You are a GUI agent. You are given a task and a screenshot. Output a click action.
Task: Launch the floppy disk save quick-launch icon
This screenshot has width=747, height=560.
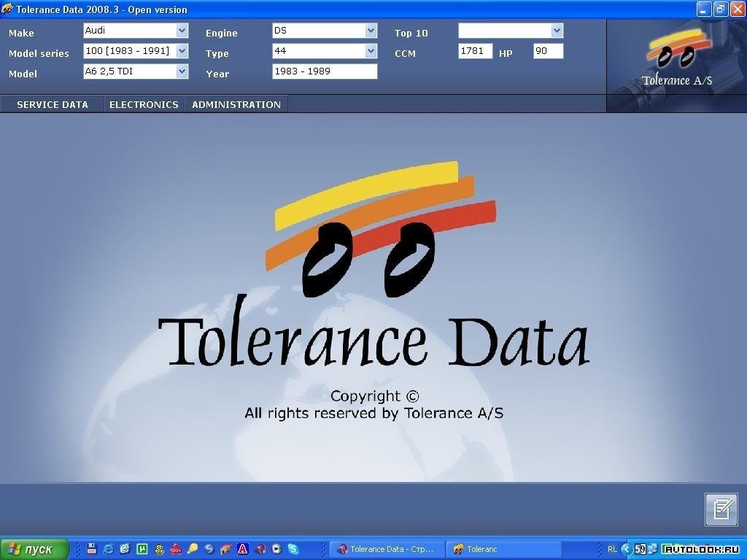click(92, 549)
